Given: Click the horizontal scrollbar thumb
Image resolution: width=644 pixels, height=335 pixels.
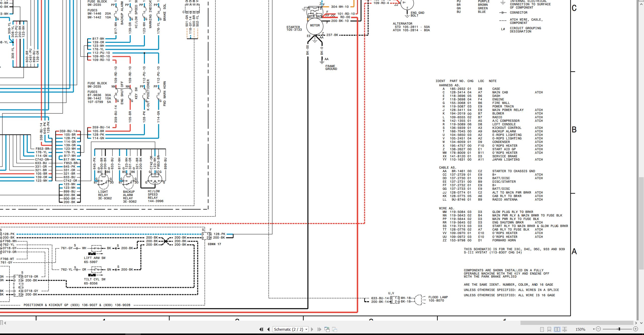Looking at the screenshot, I should [x=577, y=323].
